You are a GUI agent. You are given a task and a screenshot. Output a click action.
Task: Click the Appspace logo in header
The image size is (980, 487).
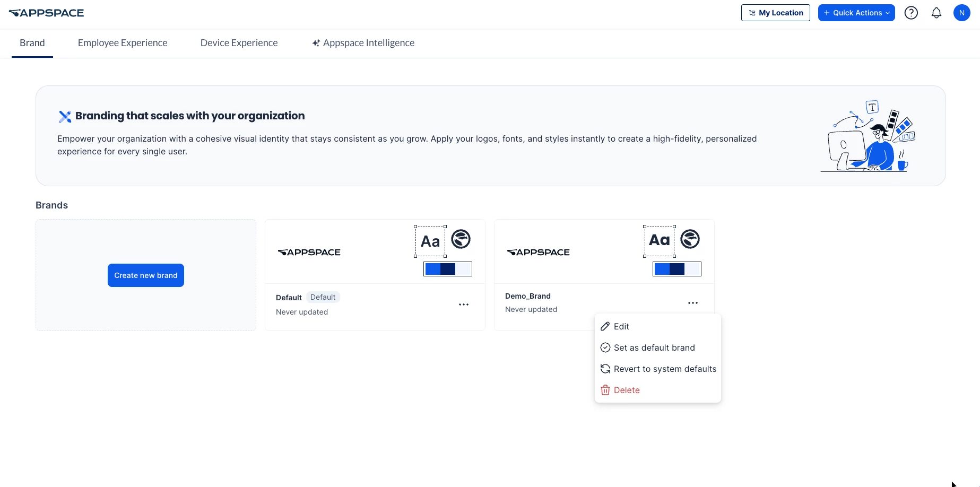coord(47,13)
